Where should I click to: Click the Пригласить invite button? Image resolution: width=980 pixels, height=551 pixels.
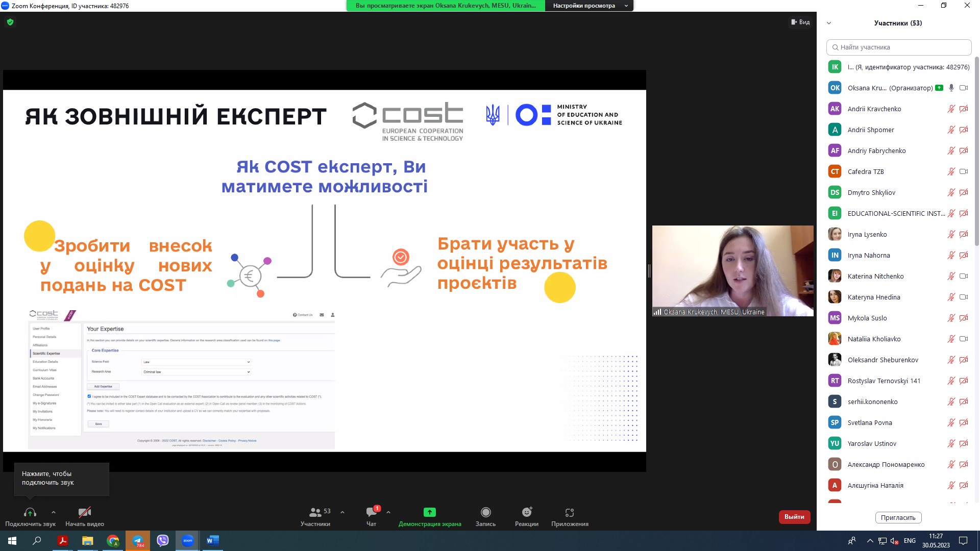(898, 517)
